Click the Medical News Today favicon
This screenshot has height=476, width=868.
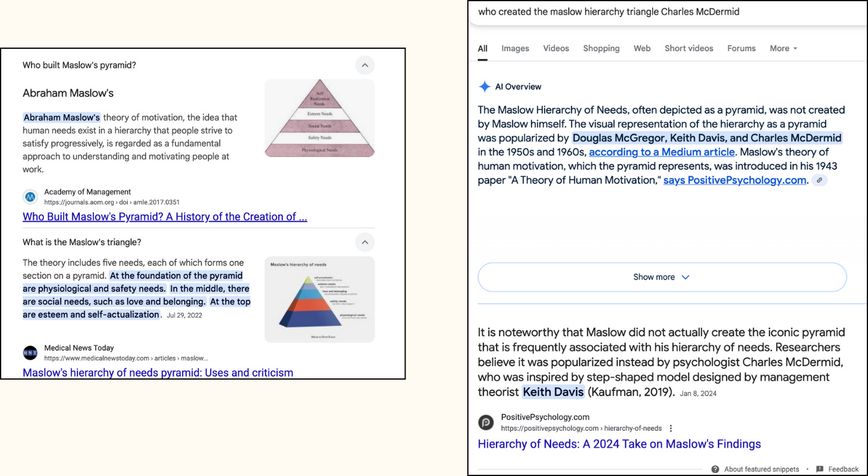tap(30, 353)
